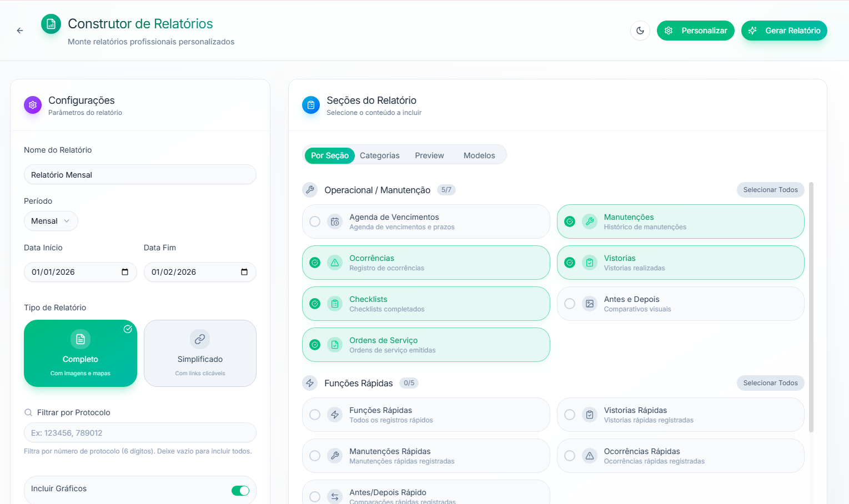Screen dimensions: 849x504
Task: Open the Período Mensal dropdown
Action: pyautogui.click(x=51, y=221)
